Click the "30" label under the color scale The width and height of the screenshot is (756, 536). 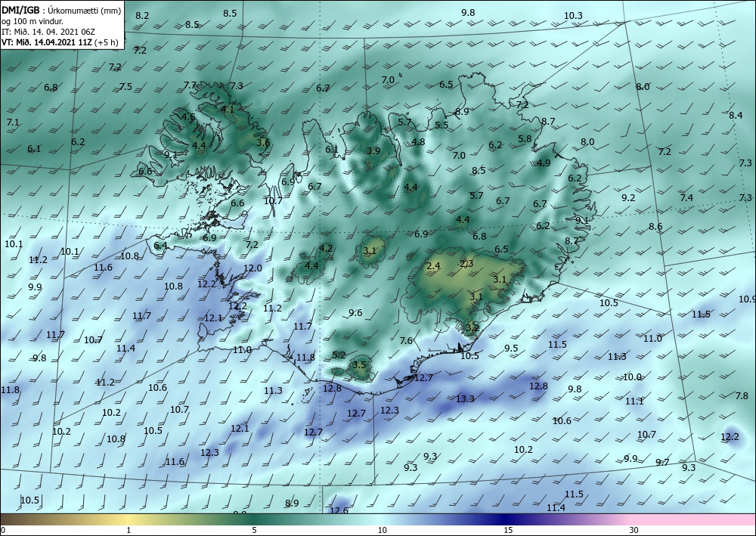coord(634,530)
